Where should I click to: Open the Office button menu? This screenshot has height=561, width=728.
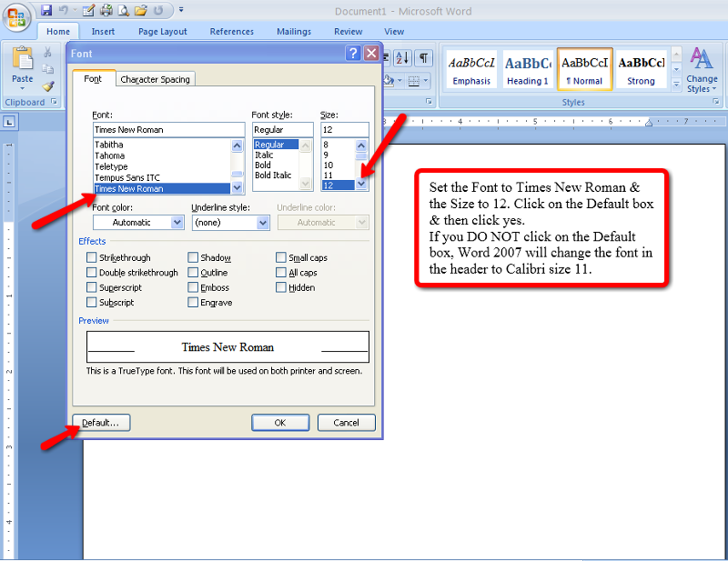tap(16, 17)
